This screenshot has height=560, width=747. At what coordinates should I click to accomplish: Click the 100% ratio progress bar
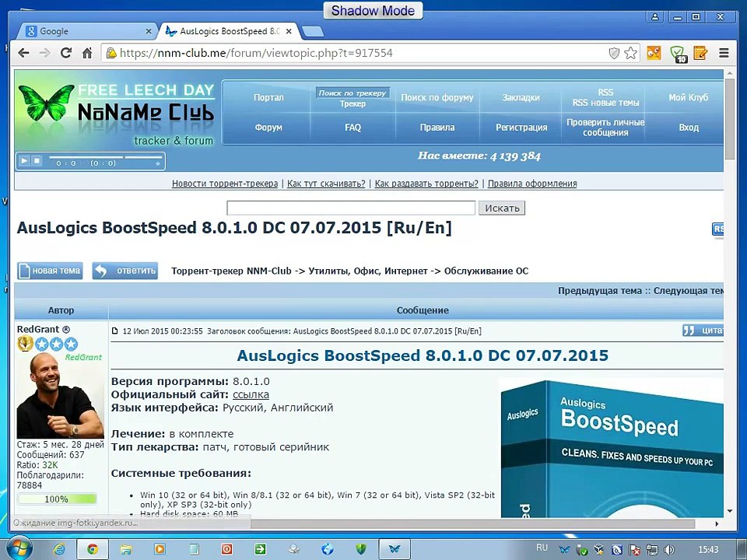pos(57,499)
